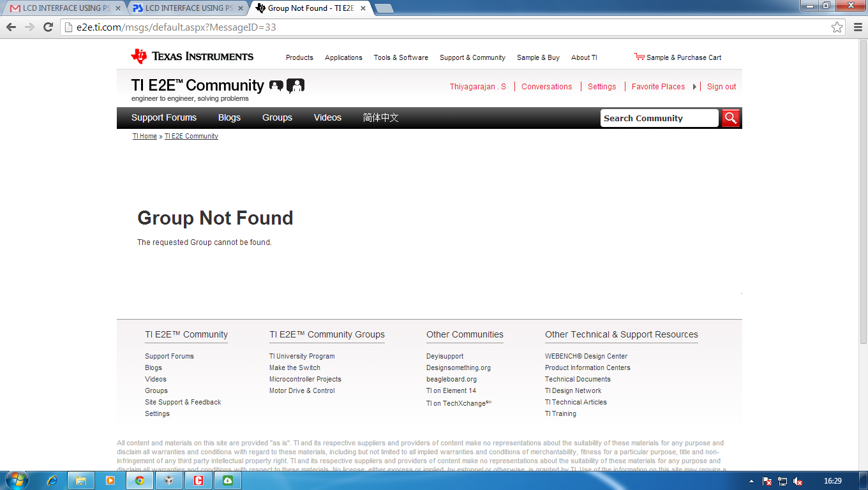This screenshot has height=490, width=868.
Task: Click the network tray icon
Action: [x=782, y=481]
